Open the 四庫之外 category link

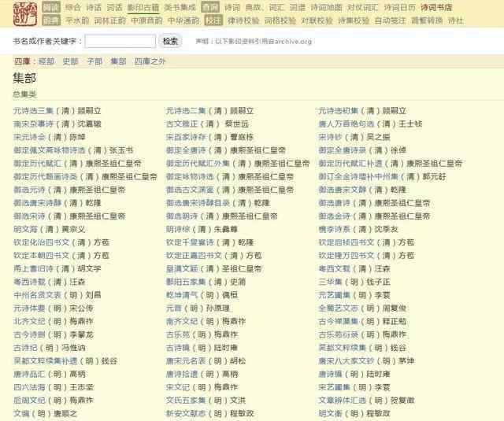(150, 61)
